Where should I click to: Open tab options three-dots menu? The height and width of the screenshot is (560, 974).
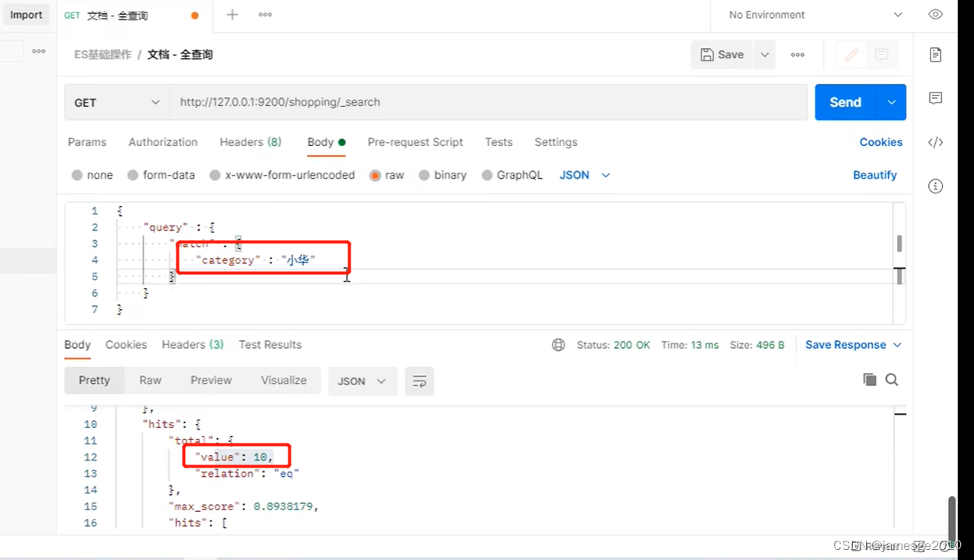pos(265,15)
